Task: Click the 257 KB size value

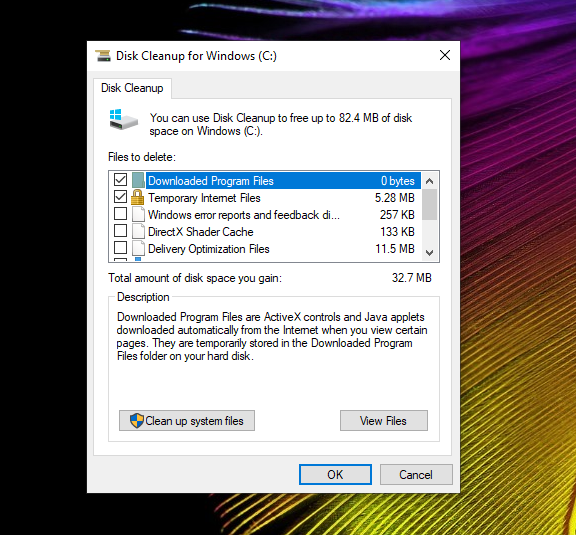Action: [x=397, y=215]
